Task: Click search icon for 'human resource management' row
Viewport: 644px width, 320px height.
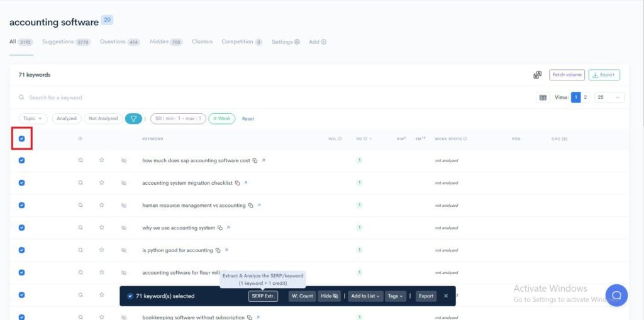Action: (80, 205)
